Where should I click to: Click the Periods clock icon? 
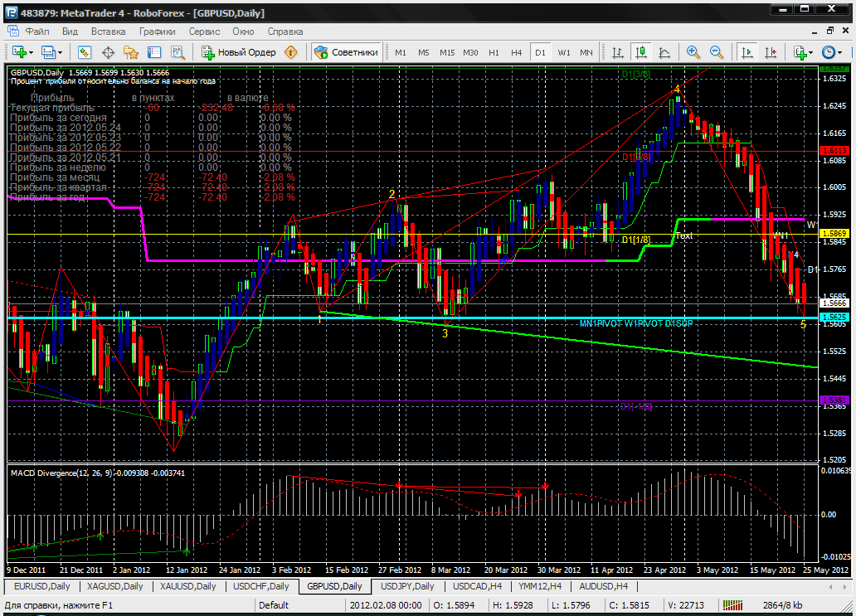click(x=829, y=52)
